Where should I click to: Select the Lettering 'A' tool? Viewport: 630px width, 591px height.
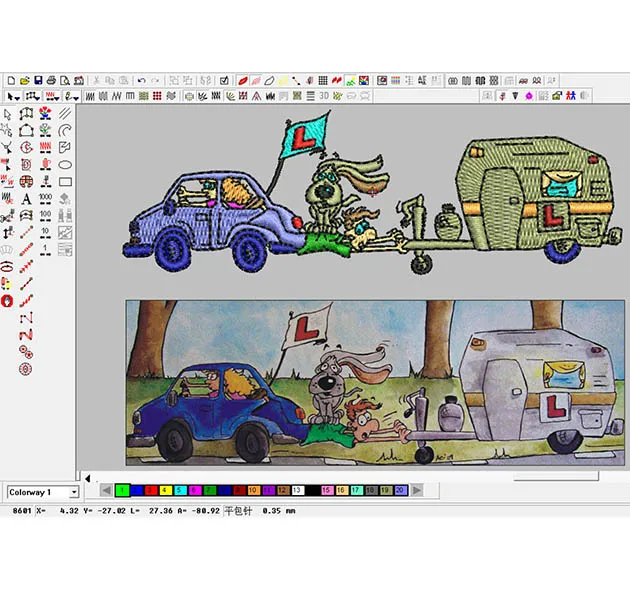26,198
